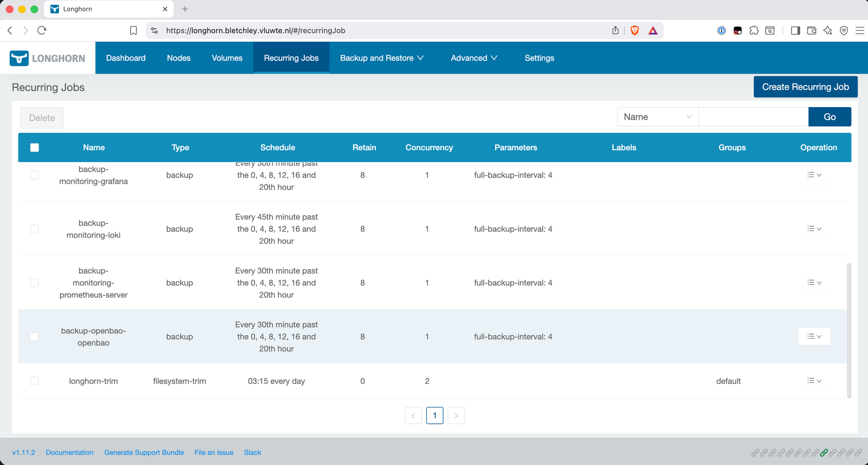
Task: Click the red and black extension icon
Action: pos(737,30)
